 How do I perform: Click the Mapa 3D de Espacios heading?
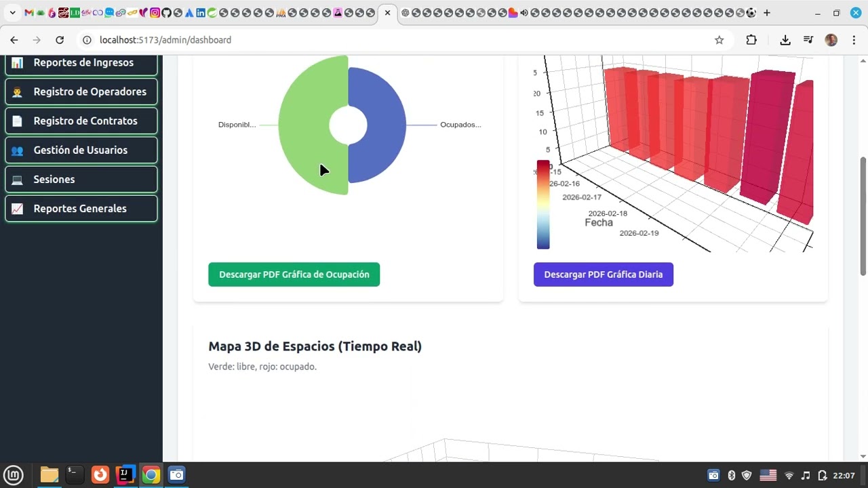[315, 346]
